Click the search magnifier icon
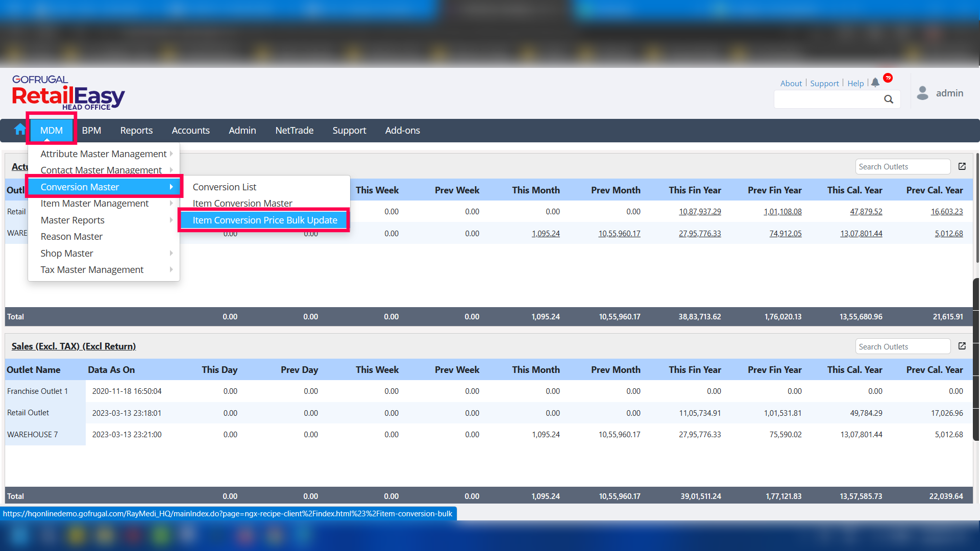The width and height of the screenshot is (980, 551). click(889, 99)
